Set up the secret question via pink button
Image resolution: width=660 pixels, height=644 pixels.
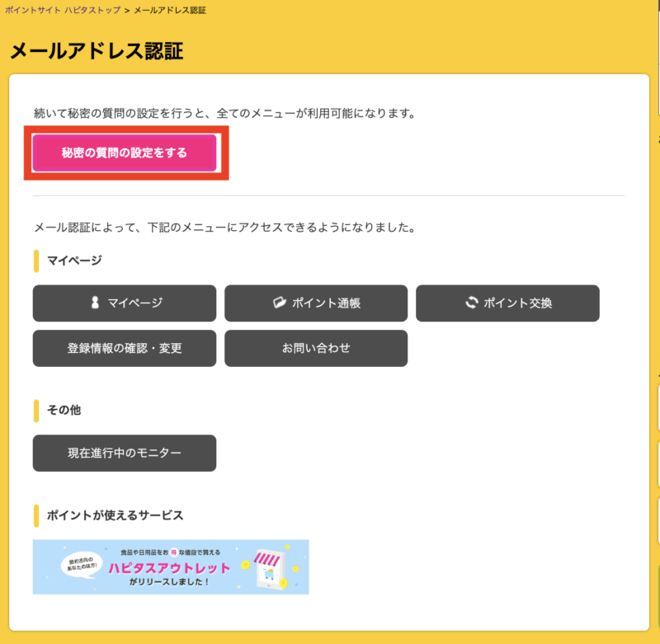(x=125, y=153)
